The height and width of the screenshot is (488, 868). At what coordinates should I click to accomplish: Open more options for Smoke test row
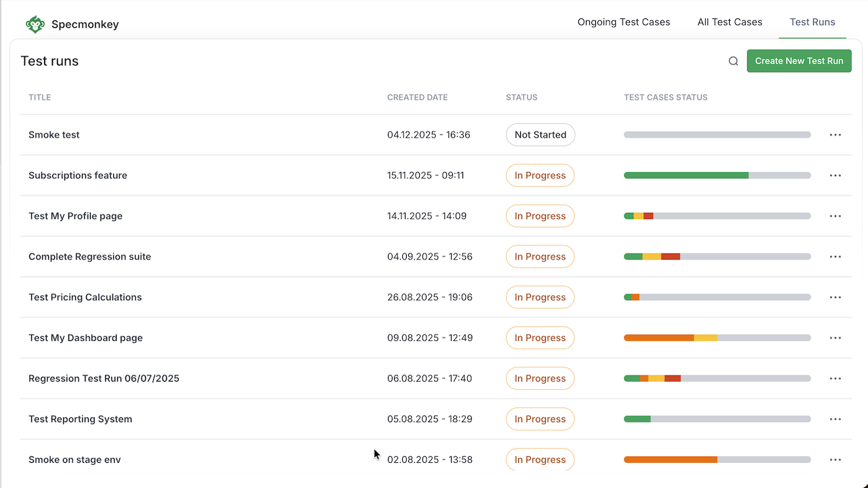pos(835,135)
